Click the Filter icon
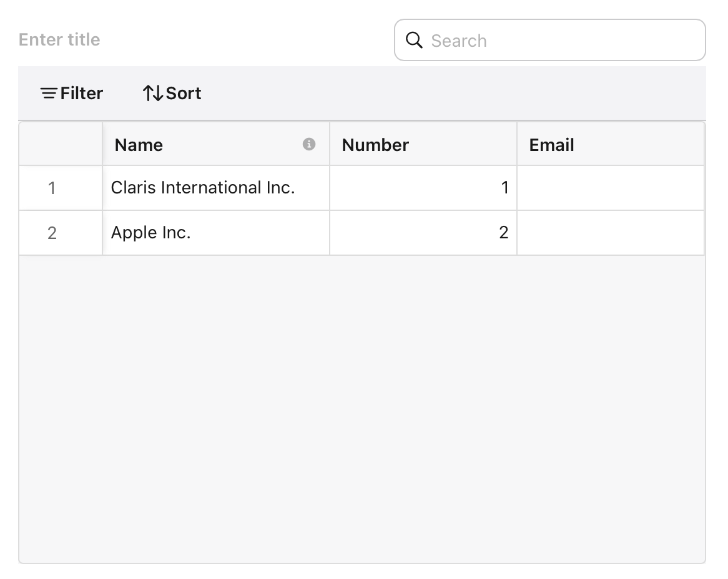The width and height of the screenshot is (728, 579). tap(48, 93)
